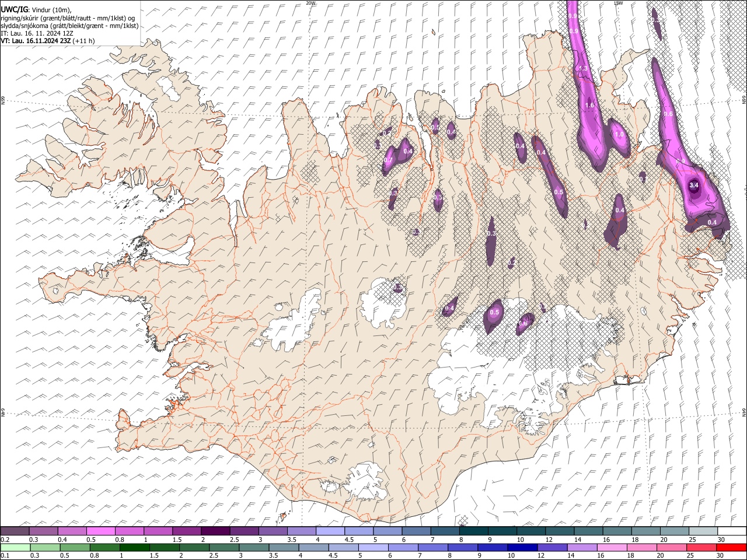Click the white legend swatch labeled 30
Image resolution: width=747 pixels, height=560 pixels.
(x=732, y=531)
